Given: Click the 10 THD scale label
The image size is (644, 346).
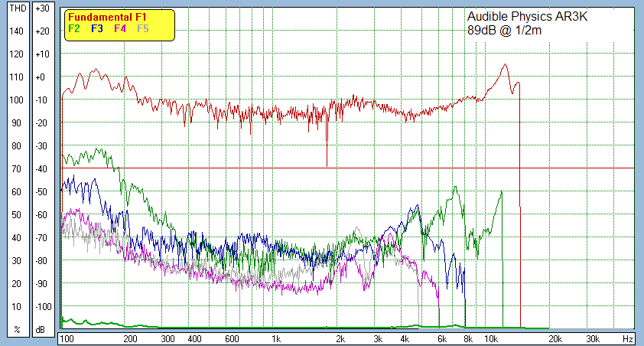Looking at the screenshot, I should click(x=16, y=306).
